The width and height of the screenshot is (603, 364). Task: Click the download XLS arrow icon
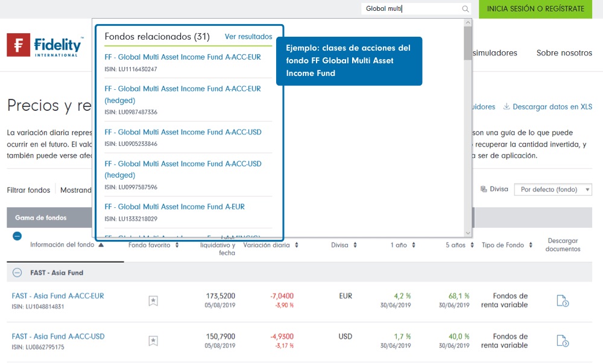507,107
